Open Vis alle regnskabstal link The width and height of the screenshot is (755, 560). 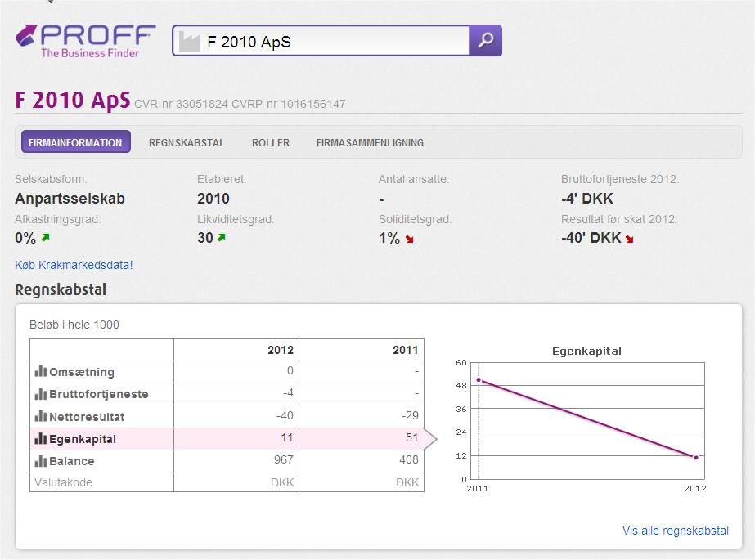click(x=676, y=531)
